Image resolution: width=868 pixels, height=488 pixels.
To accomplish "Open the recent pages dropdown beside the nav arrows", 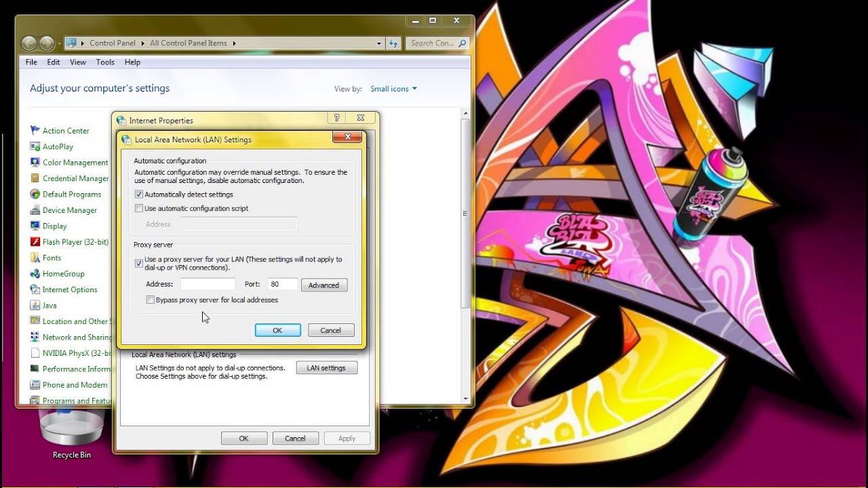I will coord(59,43).
